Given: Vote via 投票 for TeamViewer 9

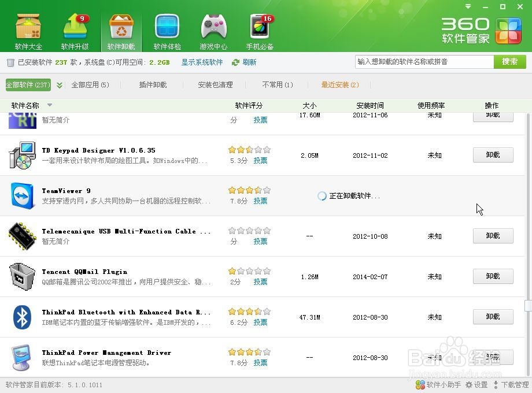Looking at the screenshot, I should tap(260, 201).
